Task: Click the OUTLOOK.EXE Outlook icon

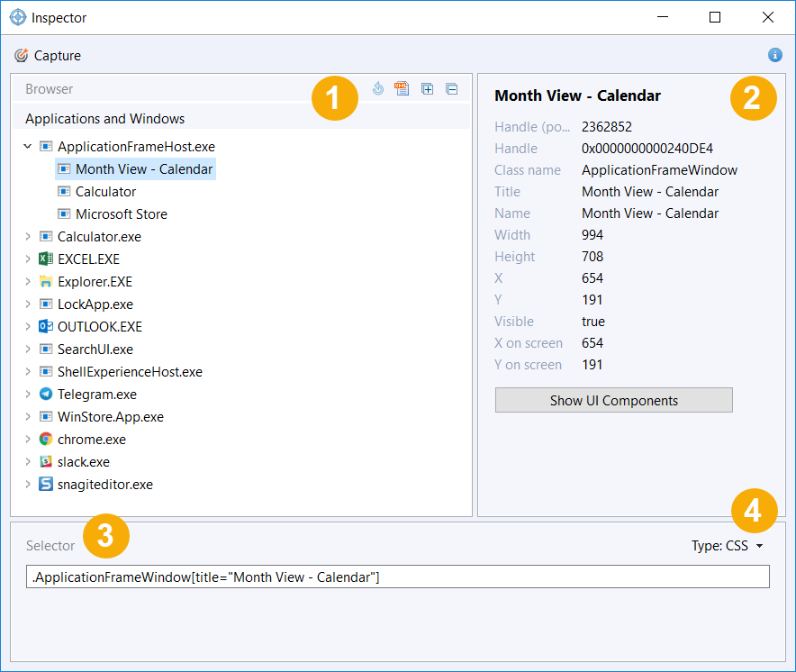Action: click(x=46, y=326)
